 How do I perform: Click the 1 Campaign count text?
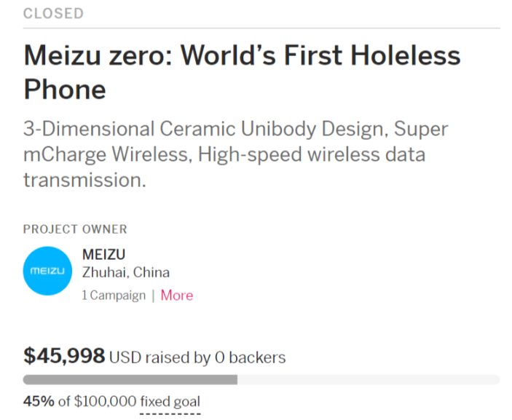point(114,296)
